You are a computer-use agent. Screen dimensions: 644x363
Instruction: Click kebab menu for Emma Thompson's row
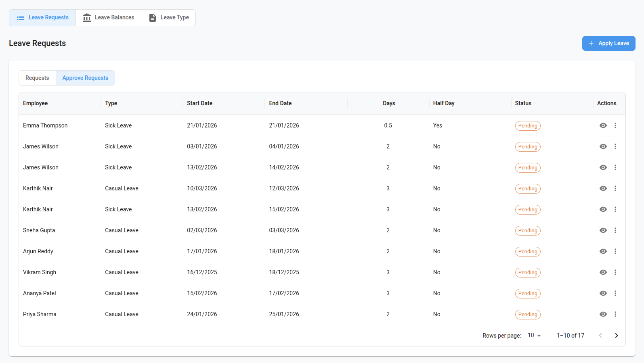pyautogui.click(x=615, y=125)
